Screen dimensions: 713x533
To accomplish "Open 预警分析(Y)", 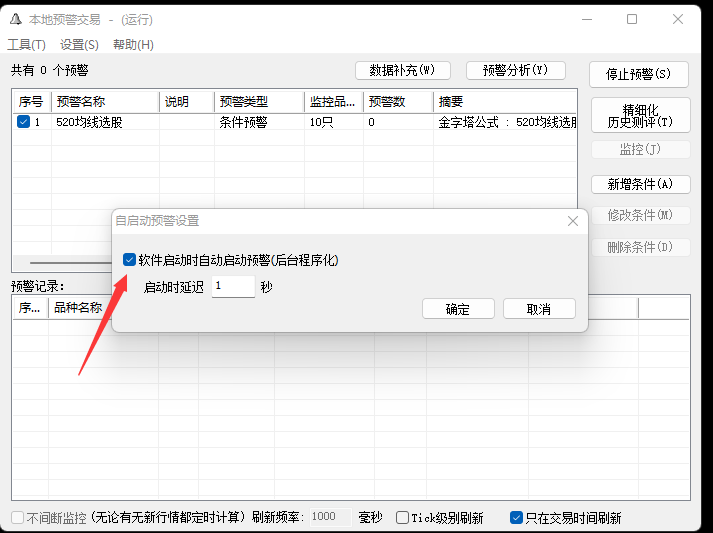I will click(516, 70).
